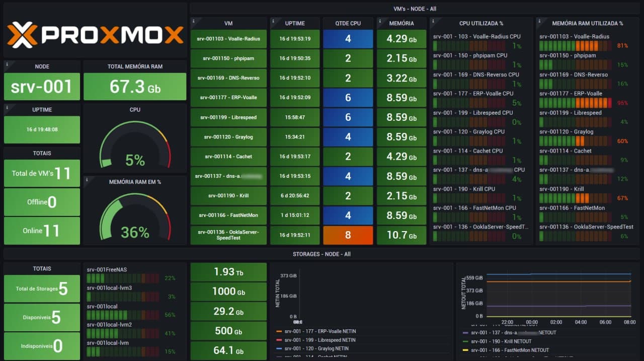Toggle Graylog NETIN legend series

click(x=316, y=348)
